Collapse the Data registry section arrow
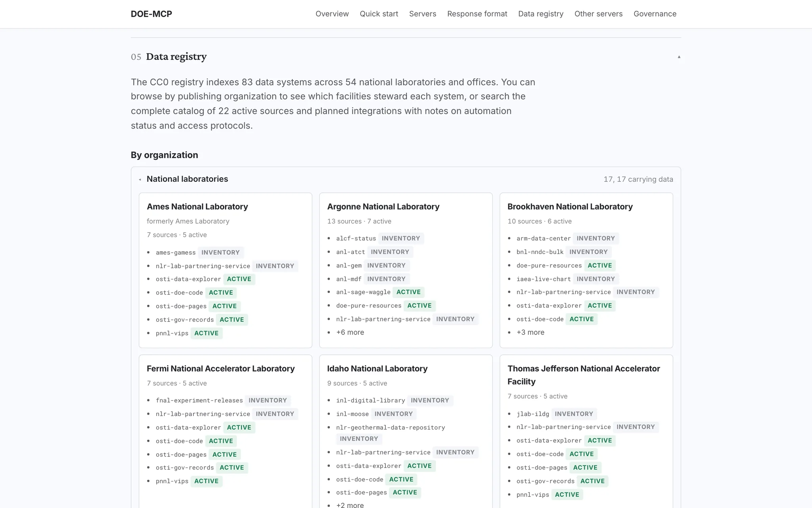Viewport: 812px width, 508px height. (679, 57)
